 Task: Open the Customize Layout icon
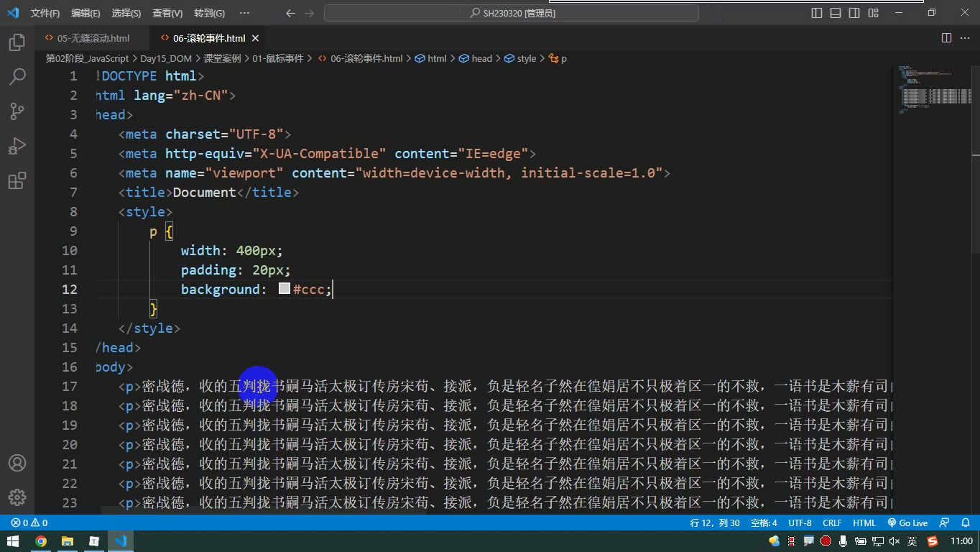click(873, 13)
